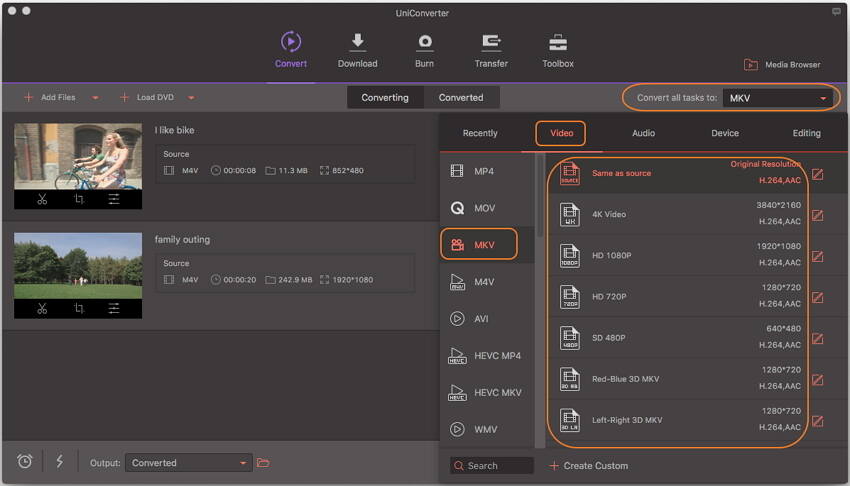The width and height of the screenshot is (850, 486).
Task: Open the Media Browser
Action: [x=782, y=64]
